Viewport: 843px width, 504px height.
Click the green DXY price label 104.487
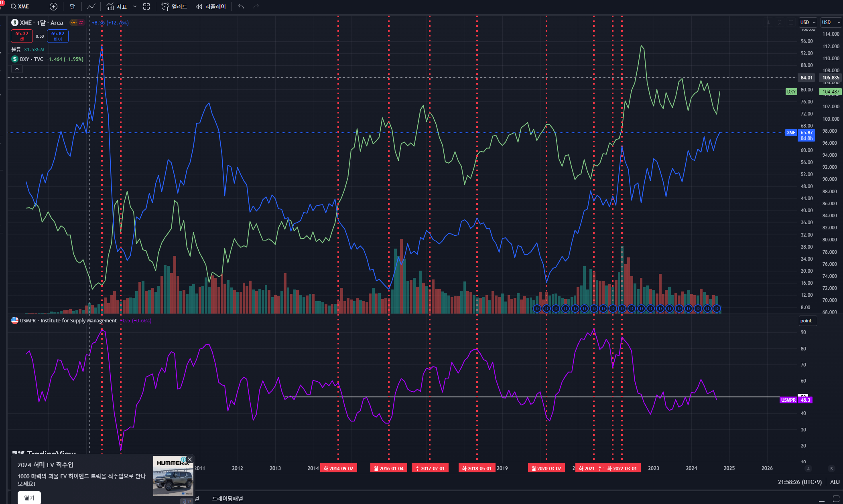(x=830, y=92)
